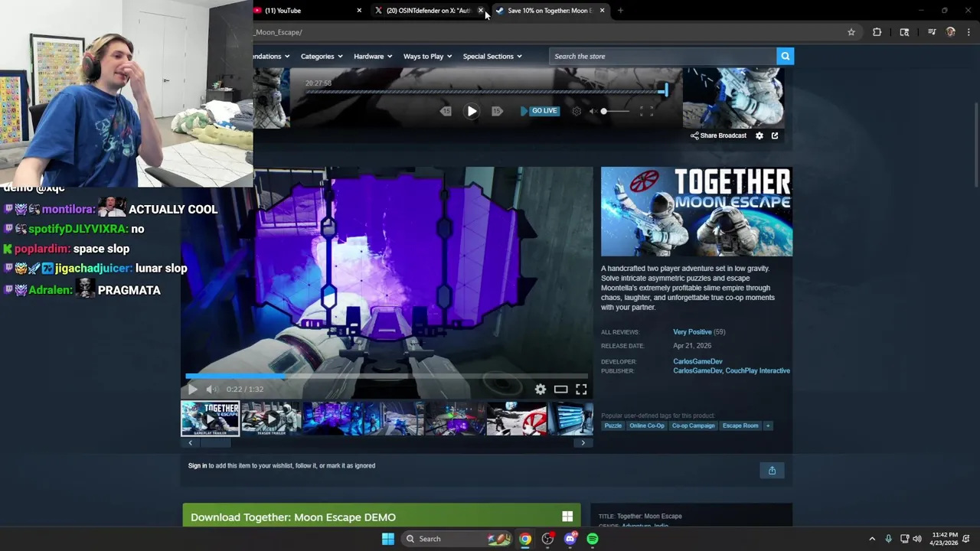Open the Online Co-Op tag
The height and width of the screenshot is (551, 980).
647,425
